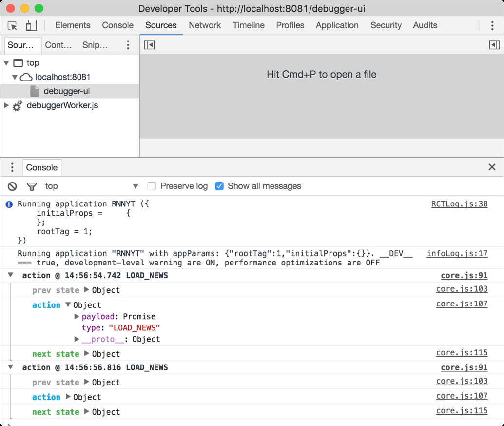This screenshot has width=504, height=426.
Task: Switch to the Elements tab
Action: pos(73,25)
